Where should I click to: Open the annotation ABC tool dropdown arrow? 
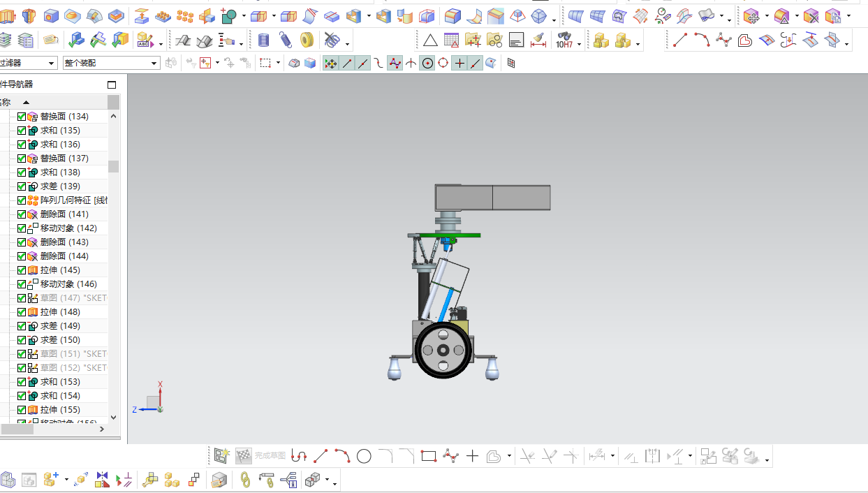click(161, 44)
